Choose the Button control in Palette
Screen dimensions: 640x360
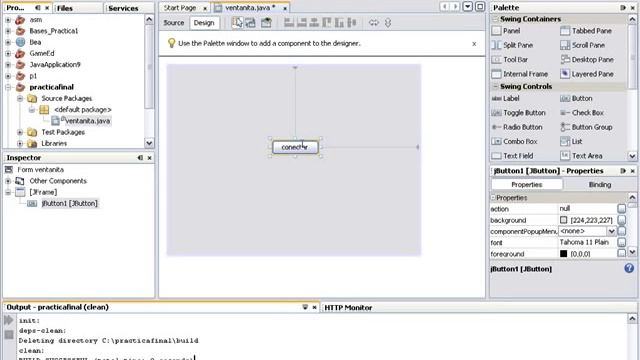point(576,98)
